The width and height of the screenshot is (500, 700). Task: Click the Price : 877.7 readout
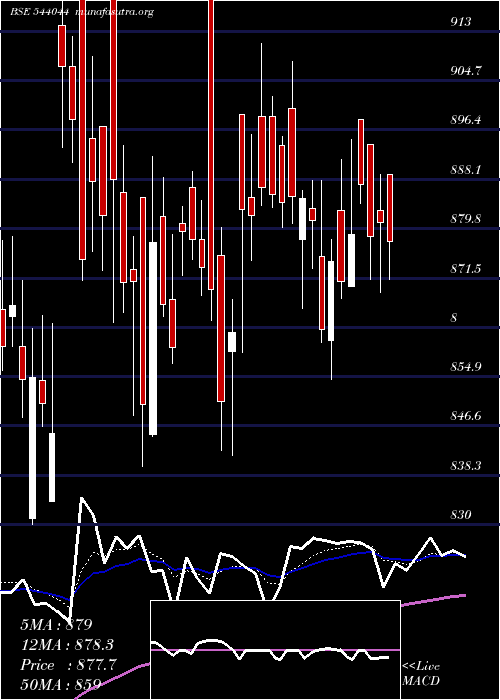pos(68,665)
